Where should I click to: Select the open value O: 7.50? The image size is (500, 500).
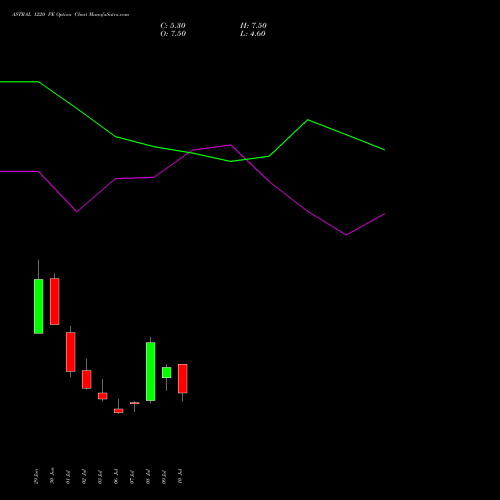pyautogui.click(x=173, y=34)
